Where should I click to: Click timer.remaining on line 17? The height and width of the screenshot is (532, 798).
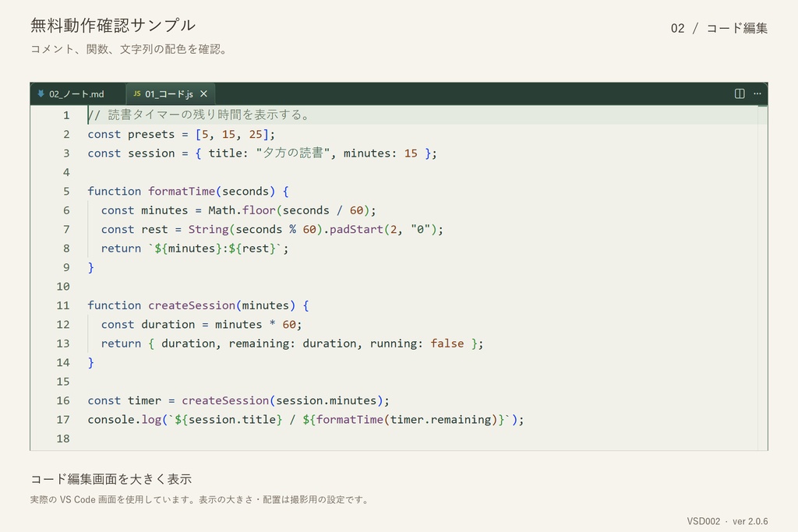441,420
